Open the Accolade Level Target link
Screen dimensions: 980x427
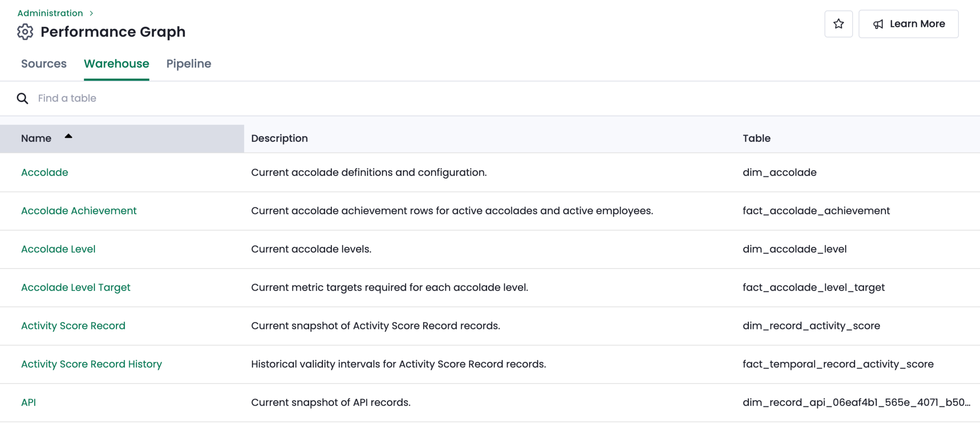pyautogui.click(x=76, y=288)
